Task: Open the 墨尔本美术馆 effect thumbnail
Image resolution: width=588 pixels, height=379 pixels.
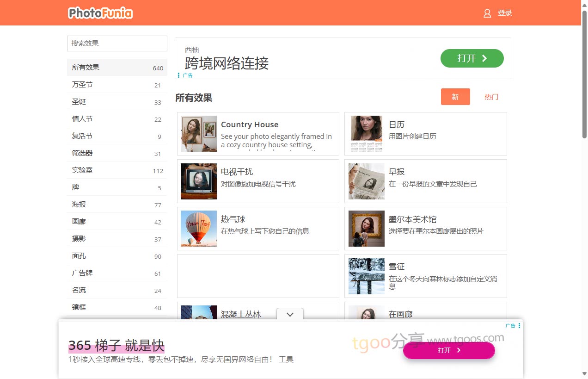Action: [366, 229]
